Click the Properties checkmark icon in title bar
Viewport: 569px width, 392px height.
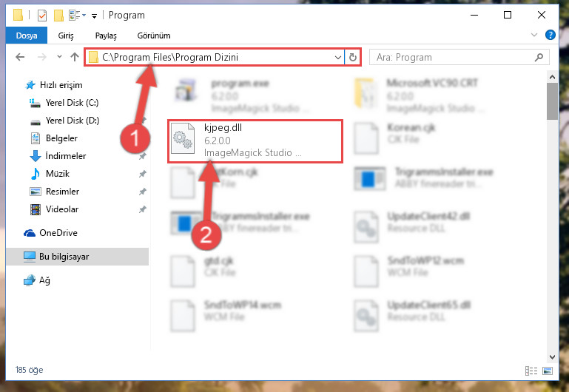tap(42, 16)
